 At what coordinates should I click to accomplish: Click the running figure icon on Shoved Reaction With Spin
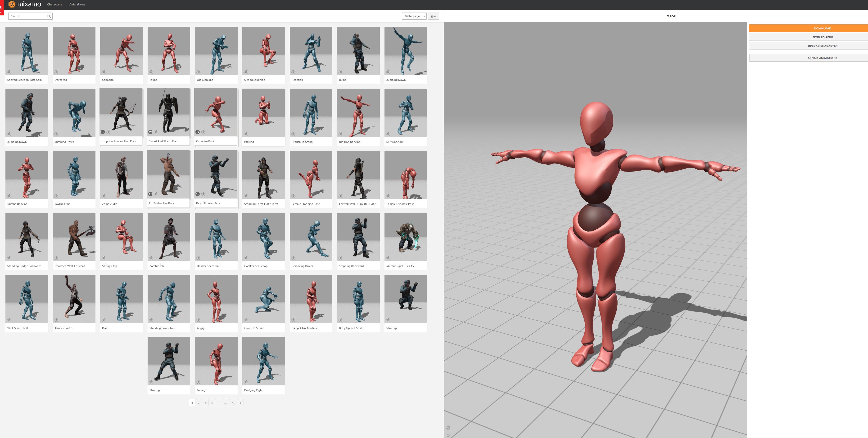tap(9, 72)
